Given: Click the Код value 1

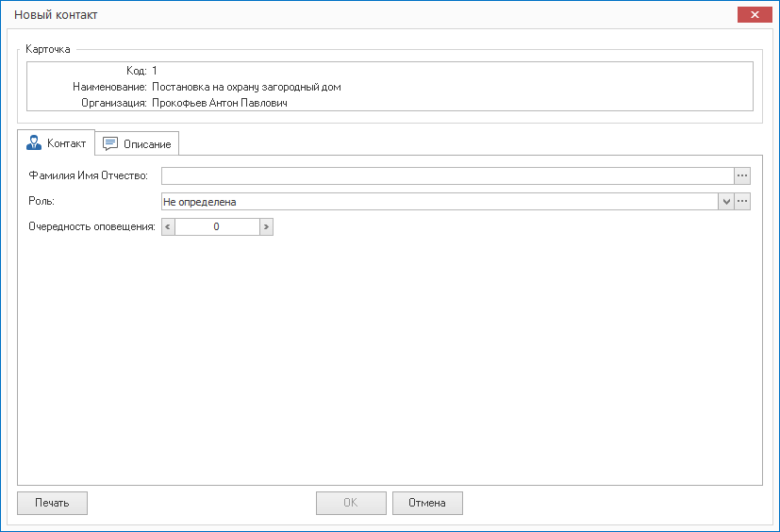Looking at the screenshot, I should pyautogui.click(x=155, y=71).
